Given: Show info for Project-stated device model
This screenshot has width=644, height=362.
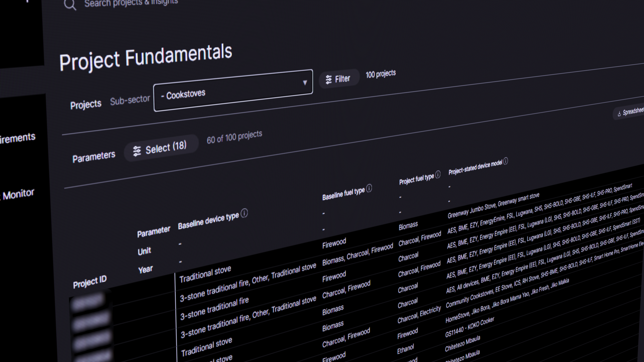Looking at the screenshot, I should pos(505,161).
